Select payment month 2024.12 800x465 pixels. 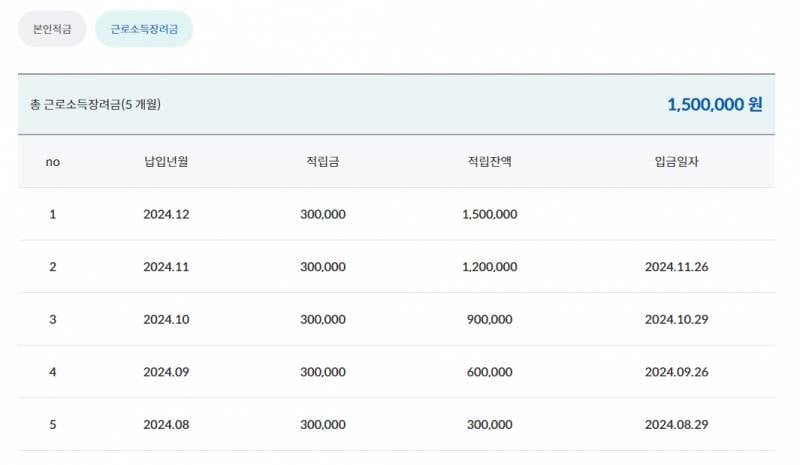166,214
